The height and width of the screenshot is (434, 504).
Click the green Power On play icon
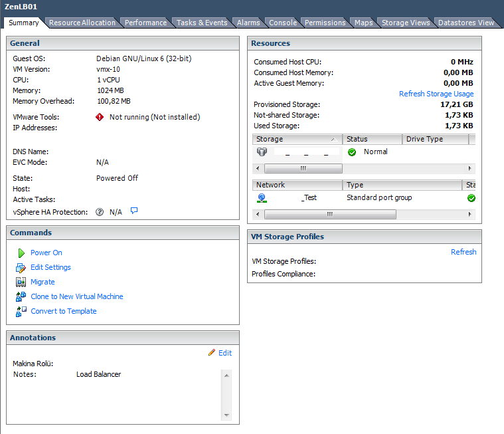coord(21,253)
